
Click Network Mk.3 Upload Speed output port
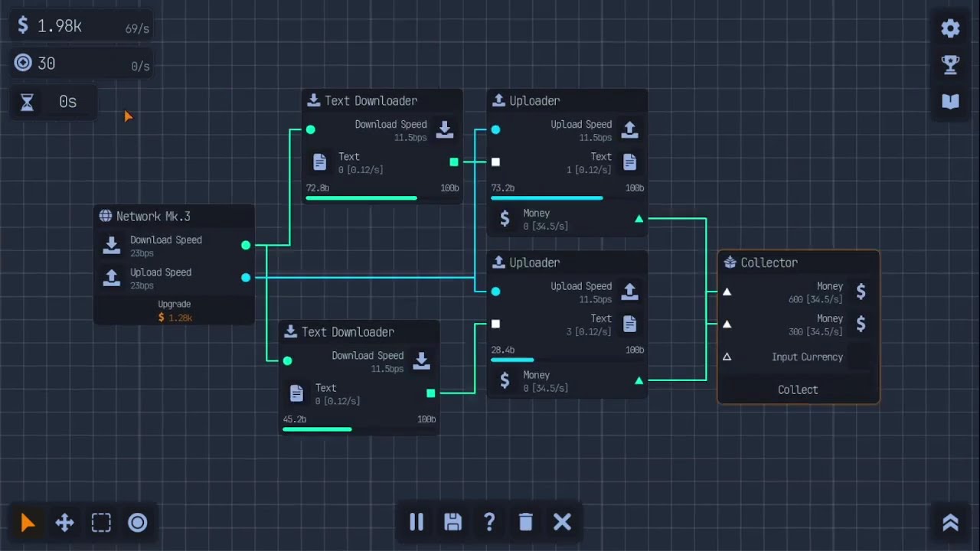[x=246, y=277]
